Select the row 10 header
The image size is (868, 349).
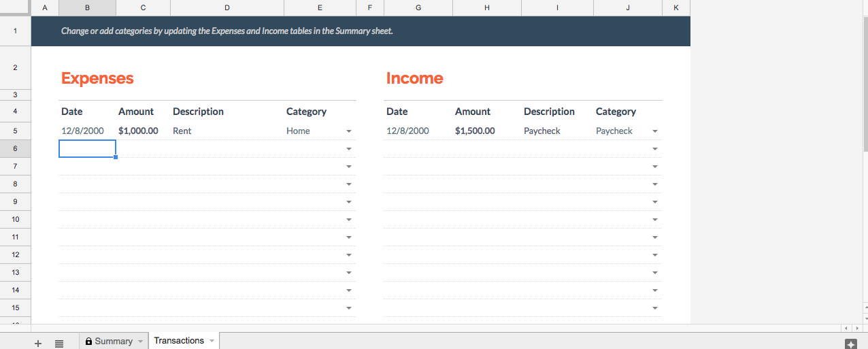(15, 219)
